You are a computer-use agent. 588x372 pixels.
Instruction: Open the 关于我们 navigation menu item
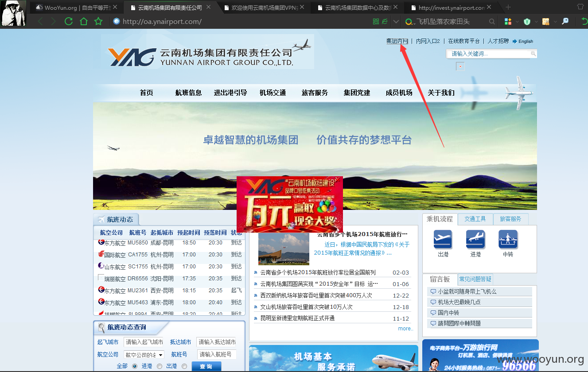441,93
